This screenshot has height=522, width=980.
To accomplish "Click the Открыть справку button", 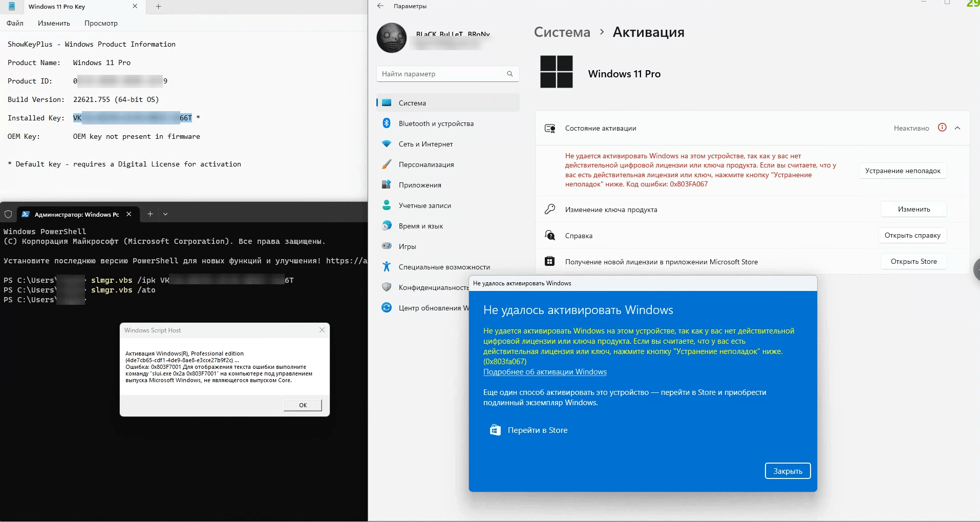I will tap(912, 235).
